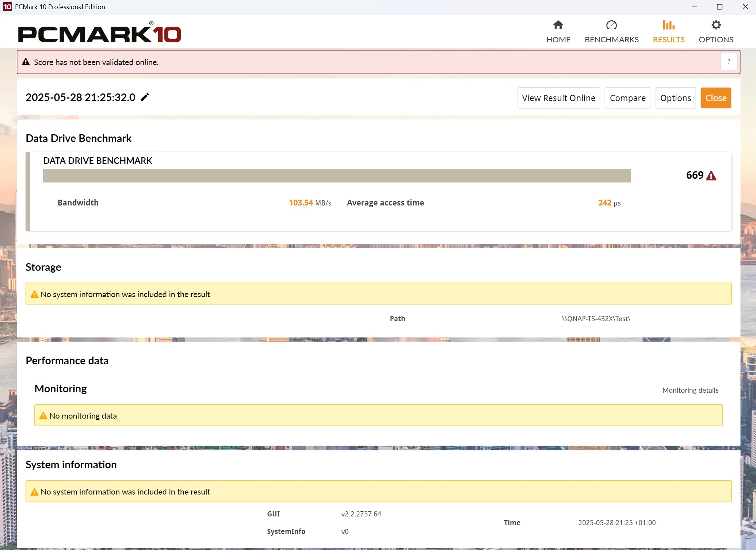Click the warning icon in System information notice
Image resolution: width=756 pixels, height=550 pixels.
(x=34, y=492)
